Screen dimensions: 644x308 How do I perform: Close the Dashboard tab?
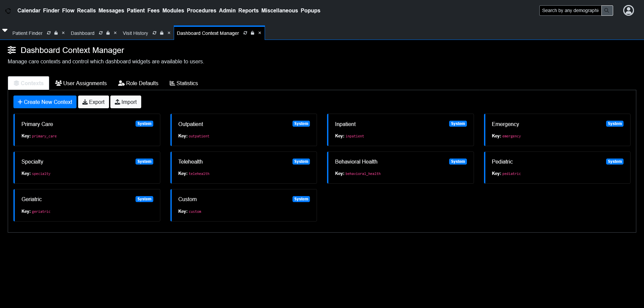pos(115,33)
